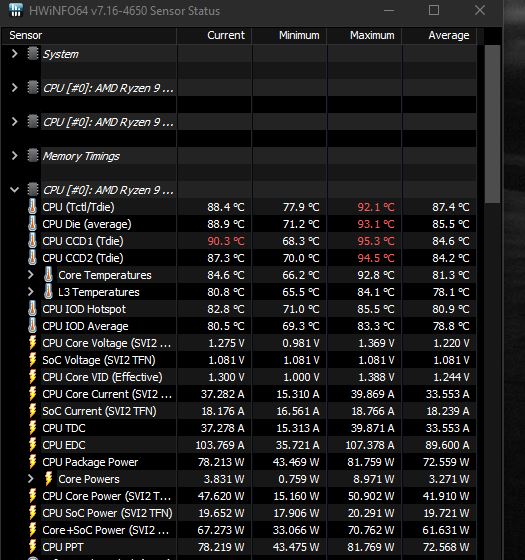Click the thermometer icon for CPU Die (average)
525x560 pixels.
32,224
